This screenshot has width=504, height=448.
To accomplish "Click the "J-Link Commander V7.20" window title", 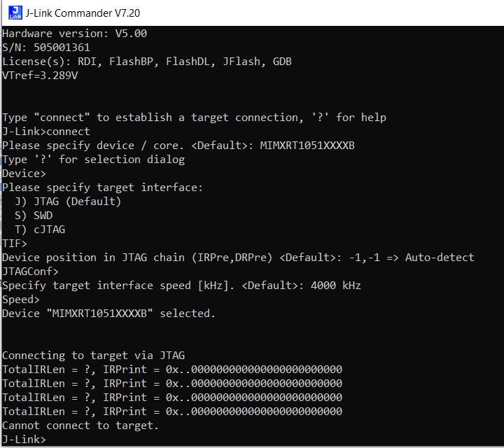I will (x=77, y=13).
